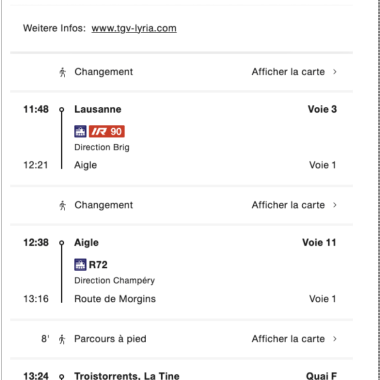Open the www.tgv-lyria.com link
Viewport: 380px width, 380px height.
[x=134, y=29]
